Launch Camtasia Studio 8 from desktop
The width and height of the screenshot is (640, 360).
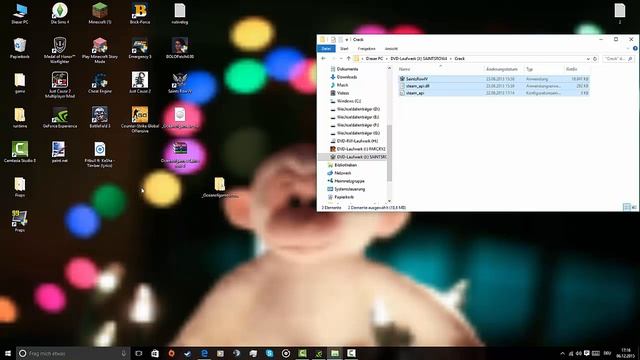(x=20, y=152)
